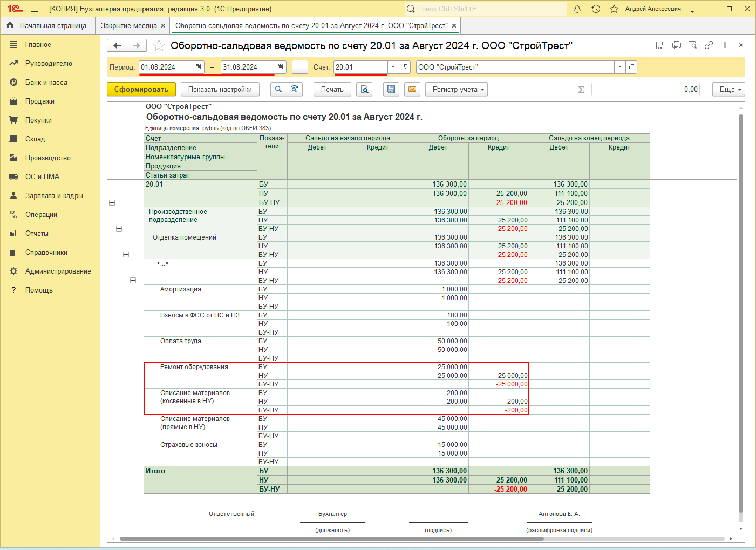Open the 1C main menu hamburger icon
This screenshot has width=756, height=550.
(35, 9)
